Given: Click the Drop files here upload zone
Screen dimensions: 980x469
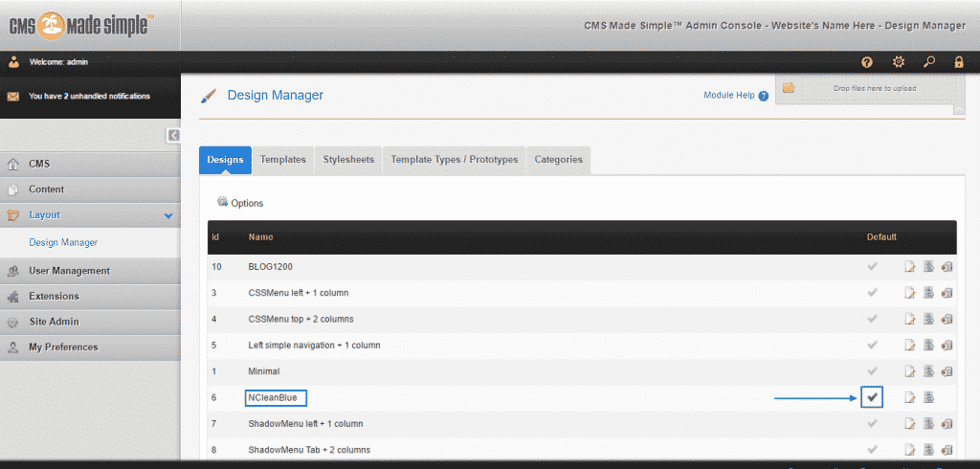Looking at the screenshot, I should pos(875,89).
